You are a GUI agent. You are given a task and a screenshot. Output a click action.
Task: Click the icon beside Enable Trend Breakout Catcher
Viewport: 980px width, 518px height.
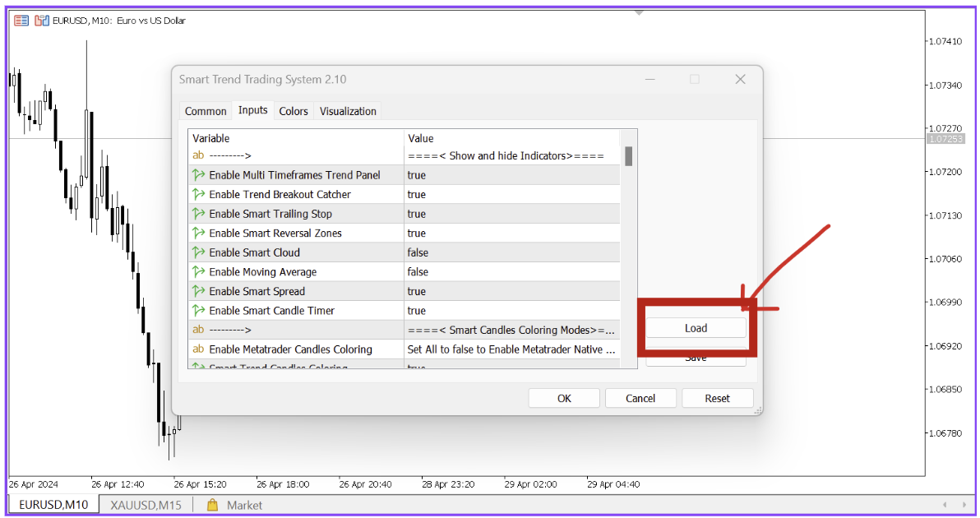coord(198,195)
